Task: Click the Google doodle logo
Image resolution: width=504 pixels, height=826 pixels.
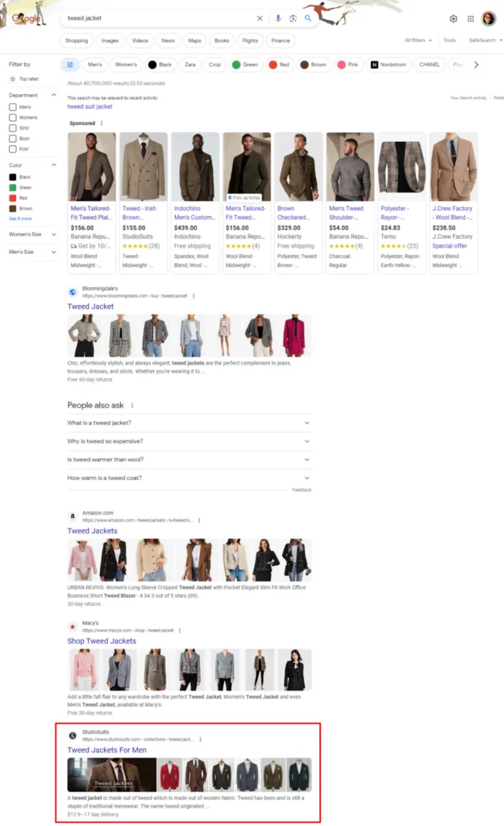Action: [25, 18]
